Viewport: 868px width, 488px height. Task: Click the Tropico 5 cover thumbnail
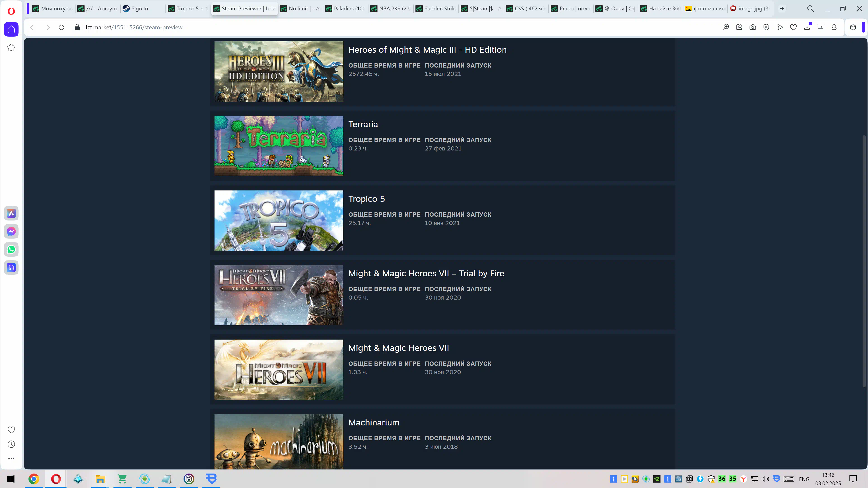(279, 221)
